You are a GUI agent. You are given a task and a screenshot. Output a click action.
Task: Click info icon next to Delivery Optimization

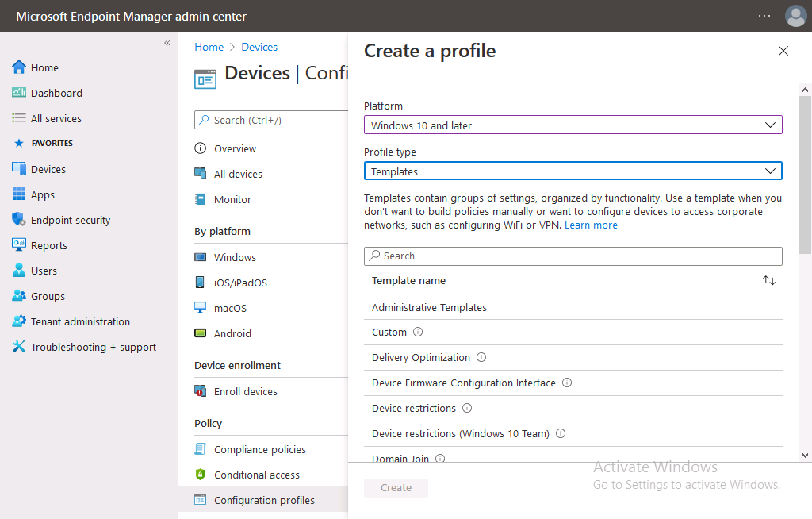coord(481,357)
